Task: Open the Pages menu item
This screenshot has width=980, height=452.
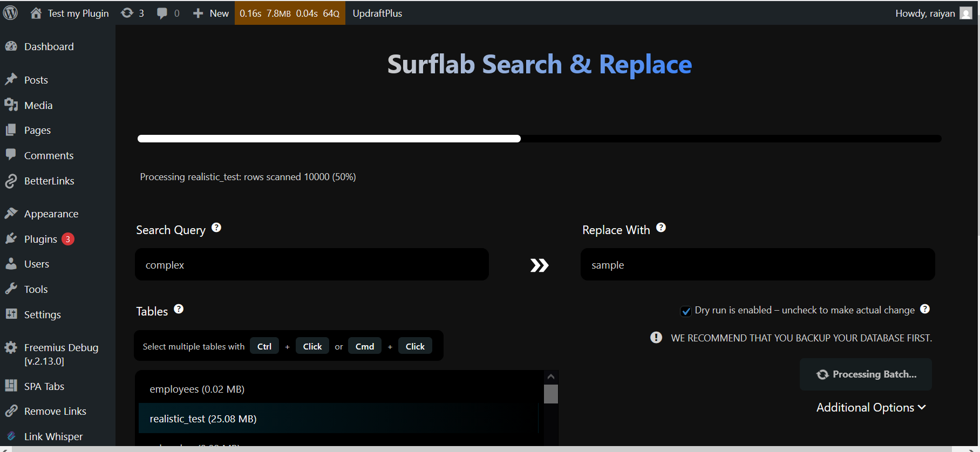Action: click(37, 130)
